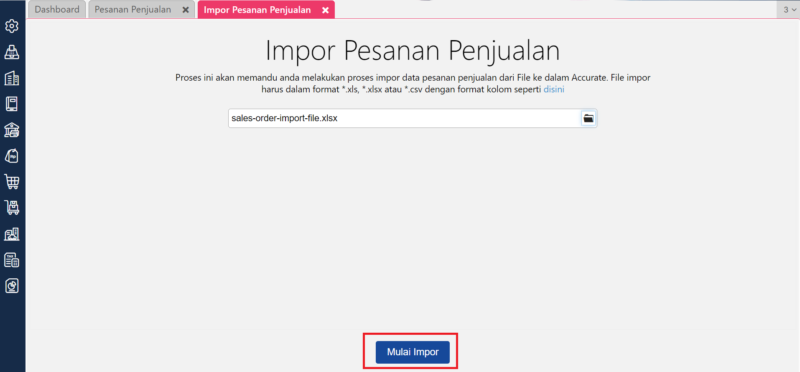Screen dimensions: 800x372
Task: Browse files with the folder icon
Action: 588,118
